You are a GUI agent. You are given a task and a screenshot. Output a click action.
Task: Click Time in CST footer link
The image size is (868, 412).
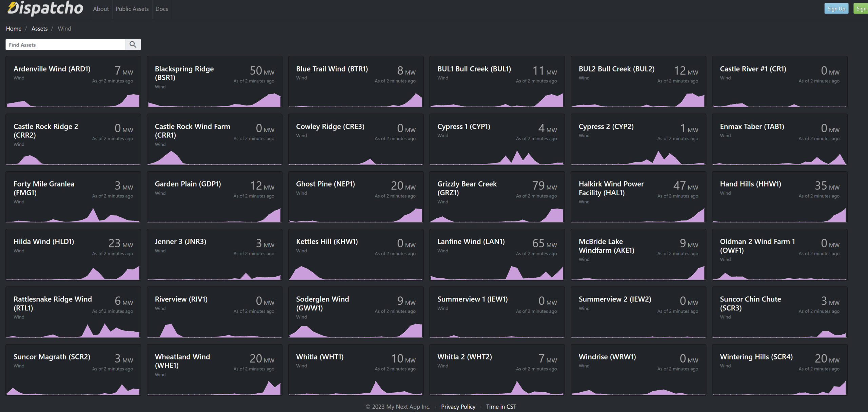pyautogui.click(x=501, y=407)
